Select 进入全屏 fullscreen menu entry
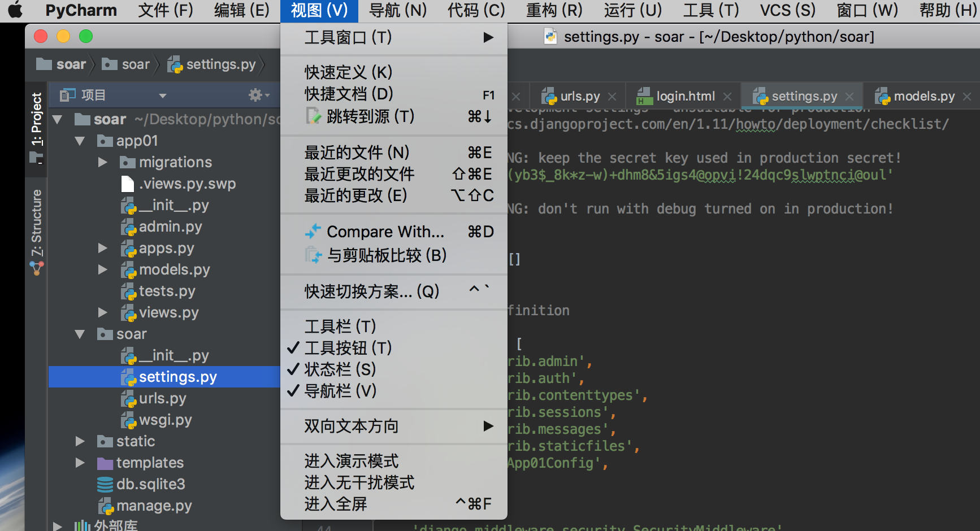This screenshot has width=980, height=531. [x=394, y=504]
